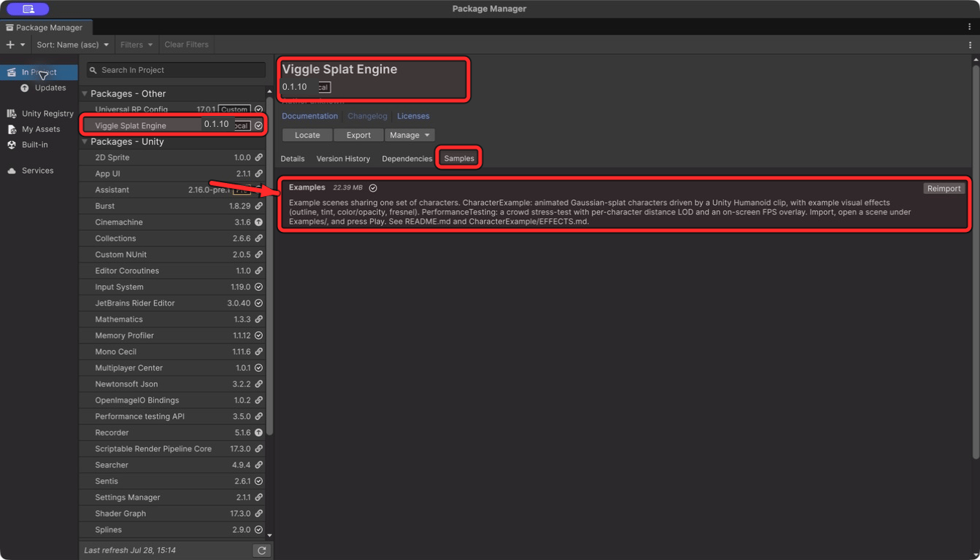This screenshot has height=560, width=980.
Task: Switch to the Dependencies tab
Action: (407, 158)
